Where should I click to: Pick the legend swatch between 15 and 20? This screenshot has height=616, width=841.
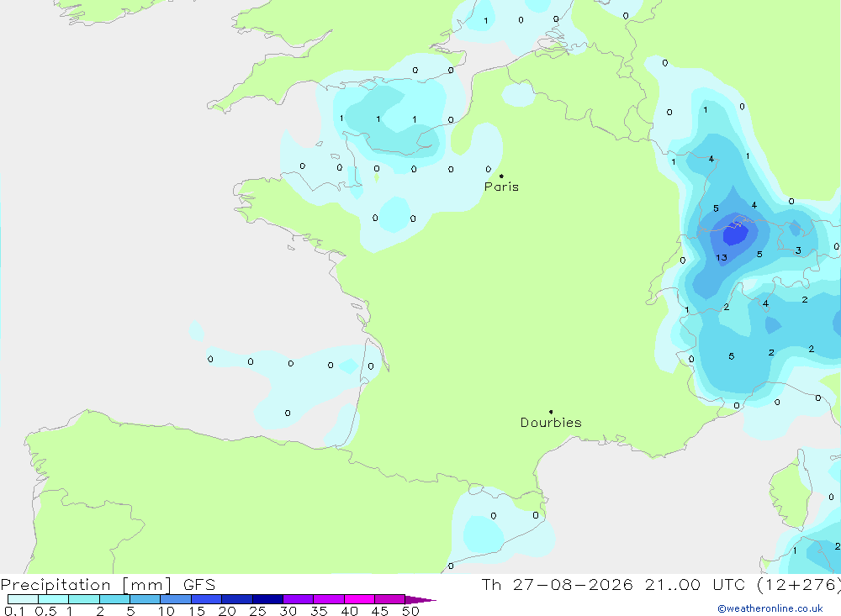(206, 599)
